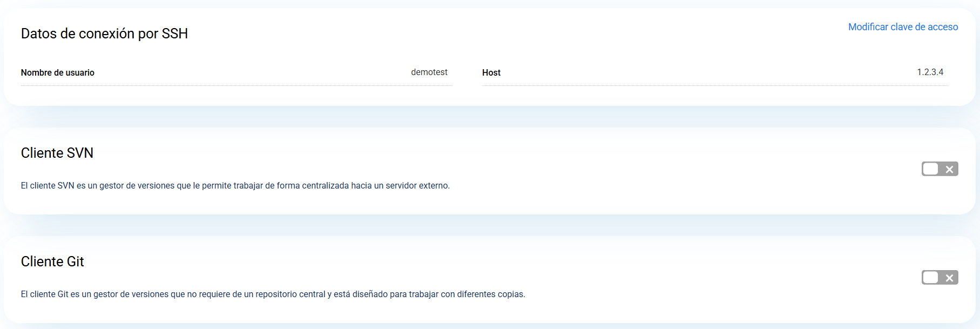980x329 pixels.
Task: Click the Host field label
Action: 491,73
